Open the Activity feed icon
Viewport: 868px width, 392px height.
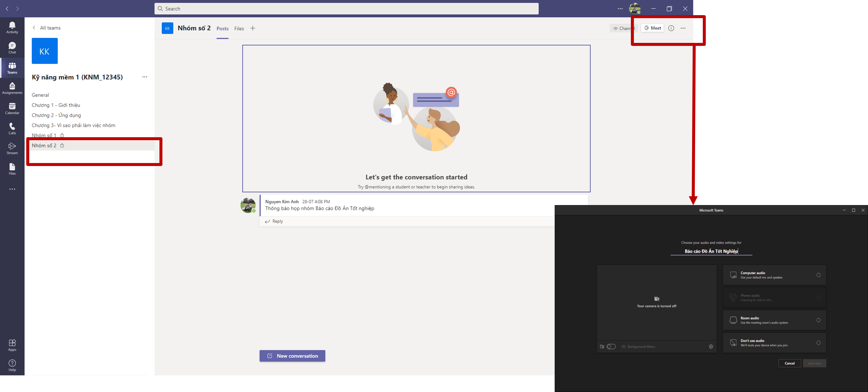(12, 27)
